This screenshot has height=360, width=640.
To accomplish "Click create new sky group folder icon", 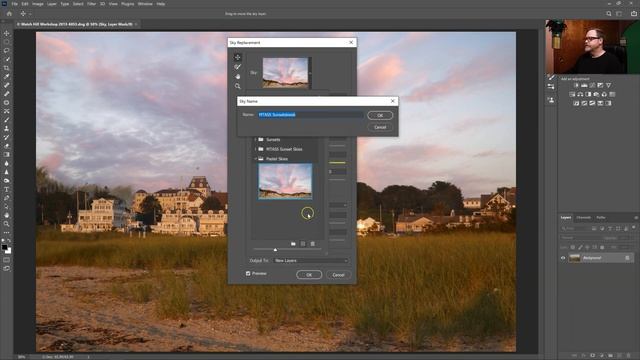I will pos(293,244).
